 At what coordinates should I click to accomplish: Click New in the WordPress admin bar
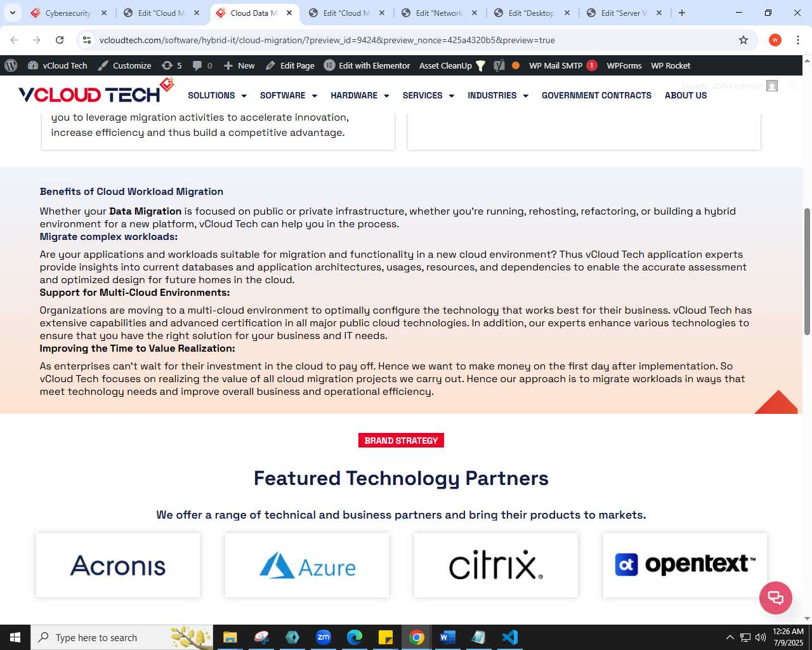[239, 65]
